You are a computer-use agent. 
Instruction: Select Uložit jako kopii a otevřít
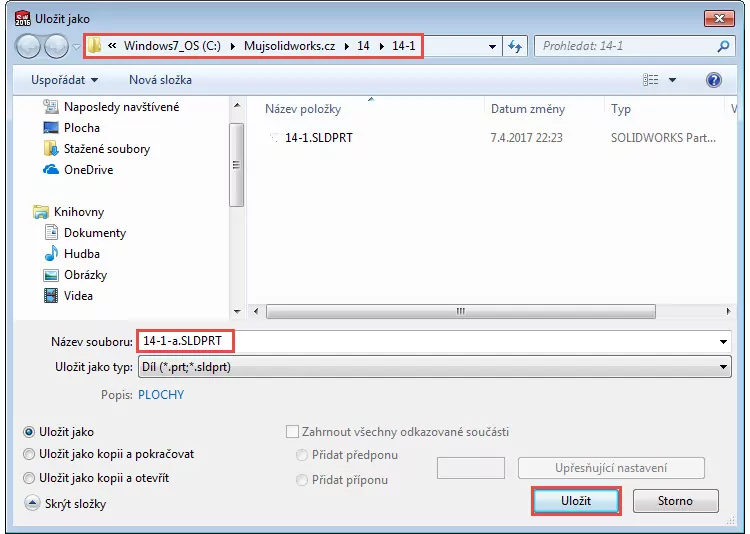29,478
